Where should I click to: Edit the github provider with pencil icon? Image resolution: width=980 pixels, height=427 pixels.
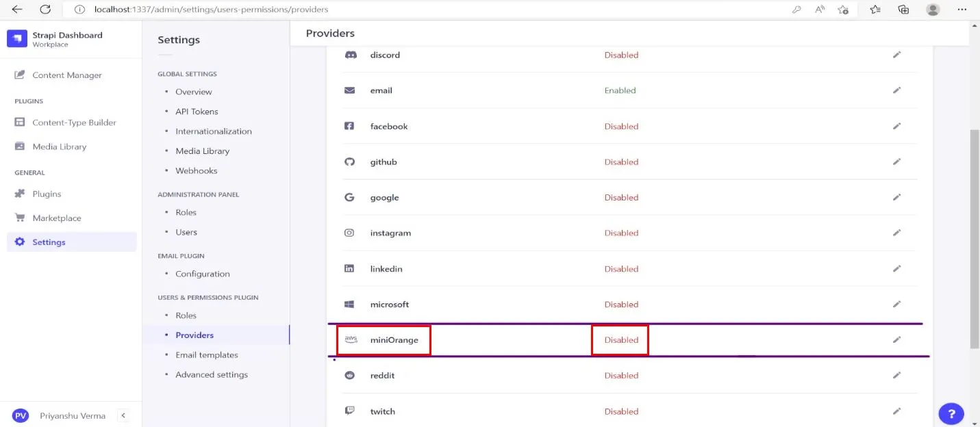tap(896, 161)
